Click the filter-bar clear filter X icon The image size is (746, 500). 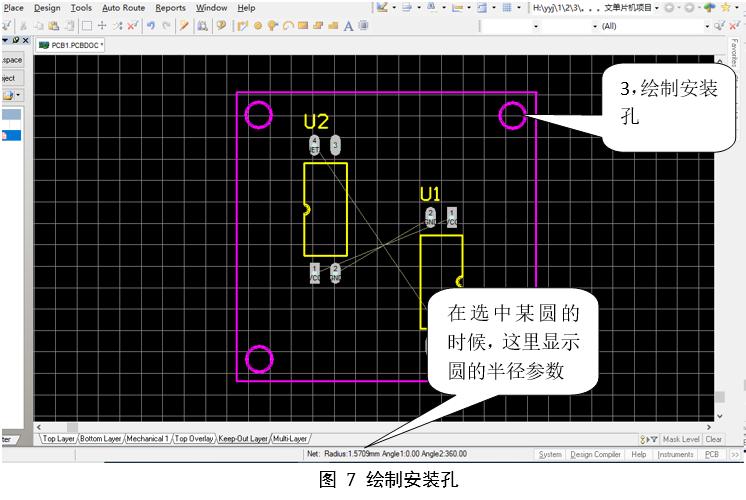pyautogui.click(x=733, y=26)
